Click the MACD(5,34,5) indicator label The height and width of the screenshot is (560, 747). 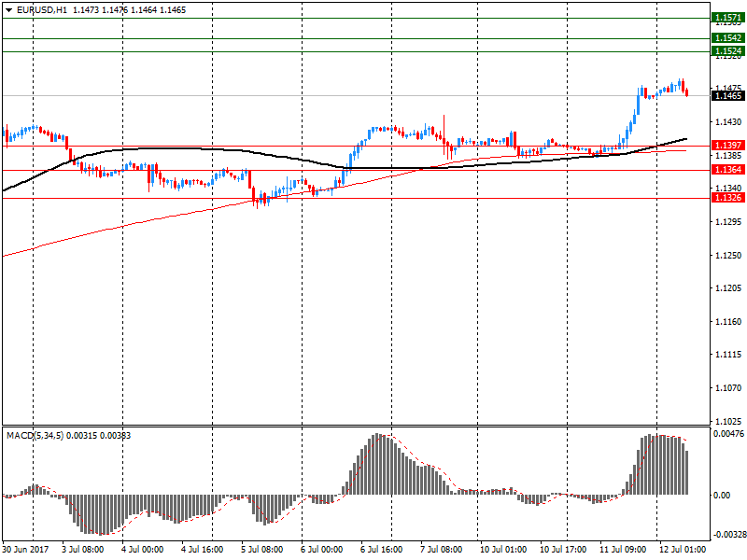35,436
